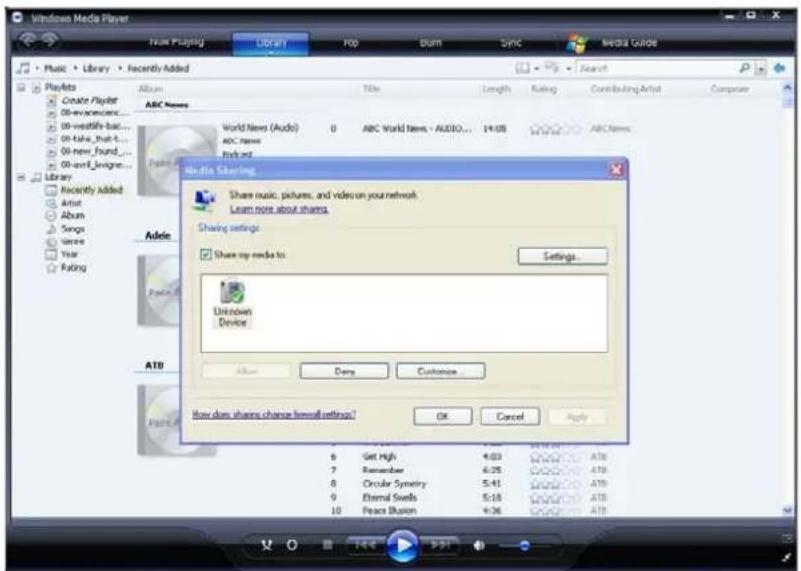
Task: Click the blue arrow icon beside search
Action: coord(780,68)
